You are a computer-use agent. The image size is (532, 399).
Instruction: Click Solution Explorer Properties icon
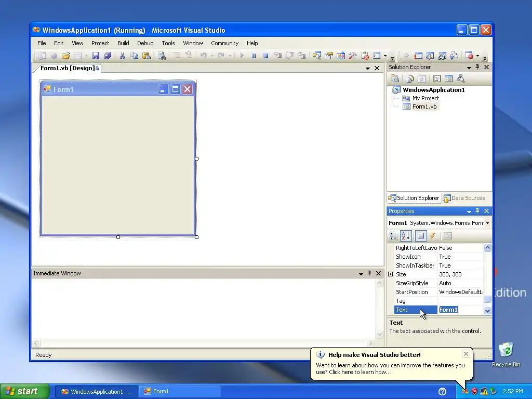395,79
